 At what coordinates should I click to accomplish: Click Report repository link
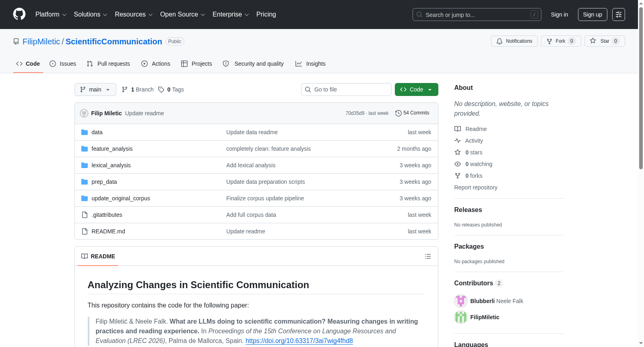(x=476, y=187)
